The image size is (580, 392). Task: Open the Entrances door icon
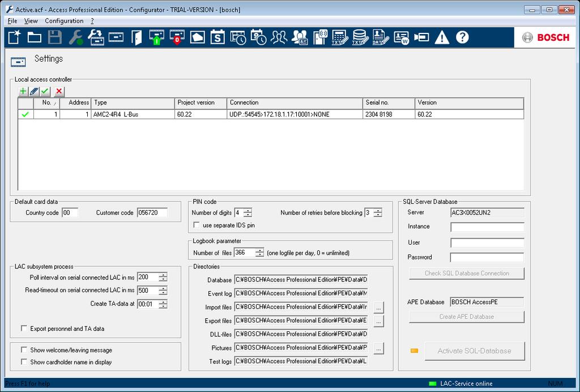137,37
